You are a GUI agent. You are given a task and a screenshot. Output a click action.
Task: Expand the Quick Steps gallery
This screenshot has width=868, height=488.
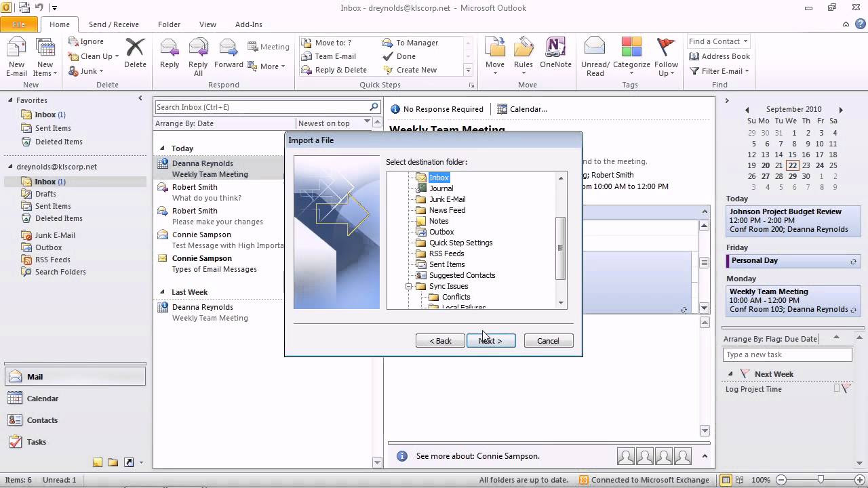[x=468, y=70]
